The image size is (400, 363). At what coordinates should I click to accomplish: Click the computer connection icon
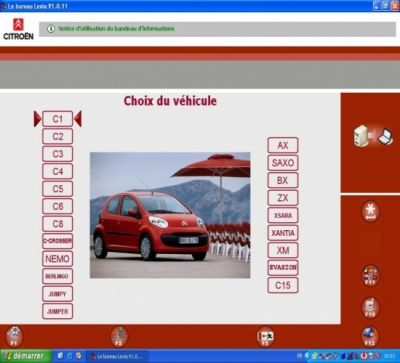(x=373, y=136)
